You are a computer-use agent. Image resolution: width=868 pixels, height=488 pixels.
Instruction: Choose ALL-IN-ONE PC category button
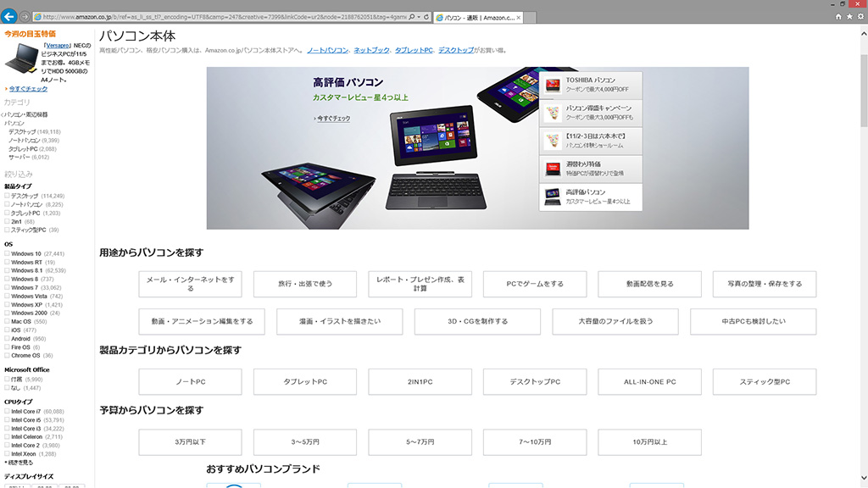650,382
